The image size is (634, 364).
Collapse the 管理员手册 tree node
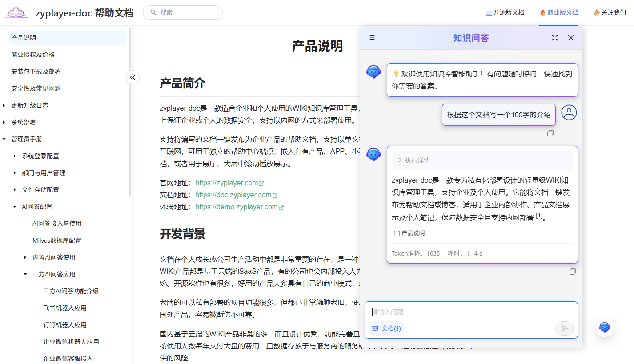[4, 139]
